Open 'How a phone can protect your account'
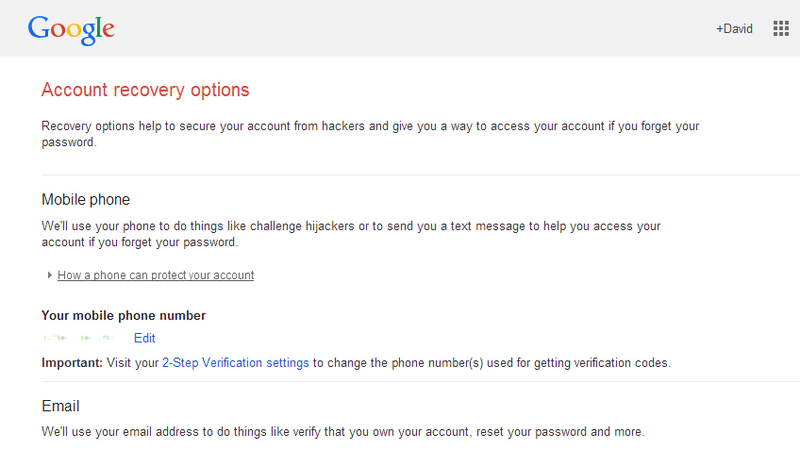Image resolution: width=800 pixels, height=450 pixels. coord(156,275)
